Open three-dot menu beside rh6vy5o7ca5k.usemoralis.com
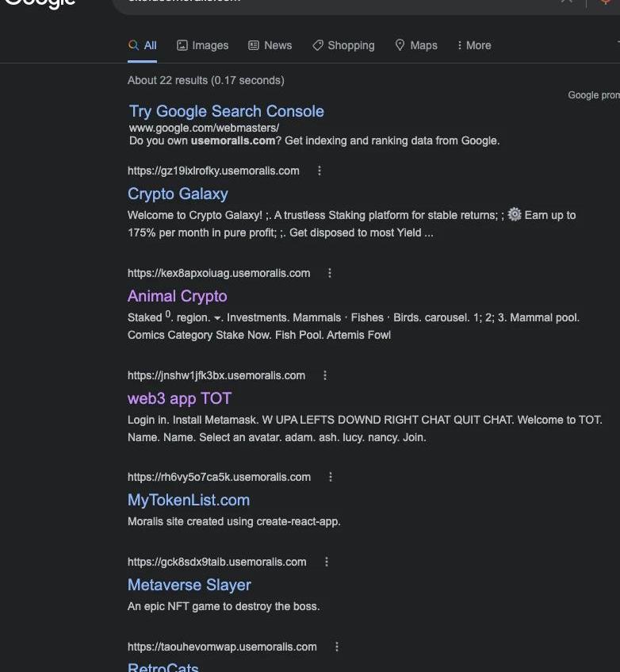This screenshot has height=672, width=620. [331, 477]
